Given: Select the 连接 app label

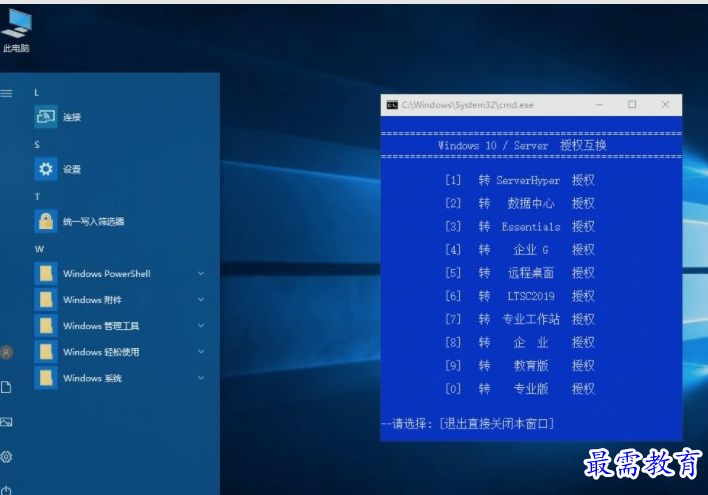Looking at the screenshot, I should (72, 117).
